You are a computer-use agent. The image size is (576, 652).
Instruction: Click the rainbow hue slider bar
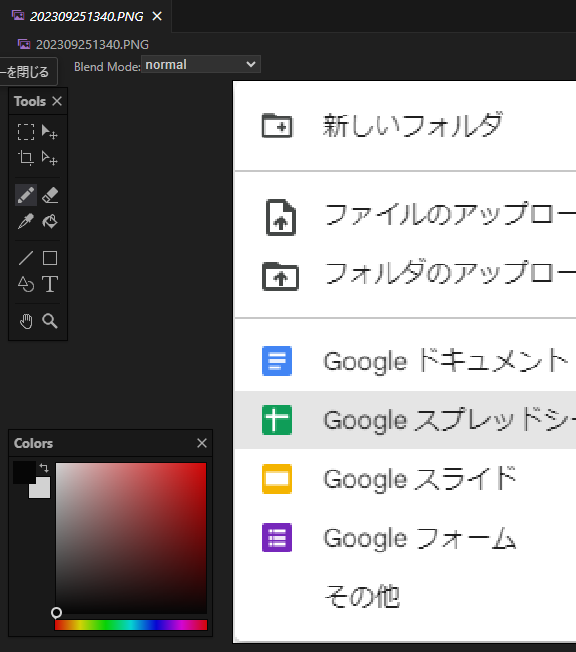click(x=131, y=625)
